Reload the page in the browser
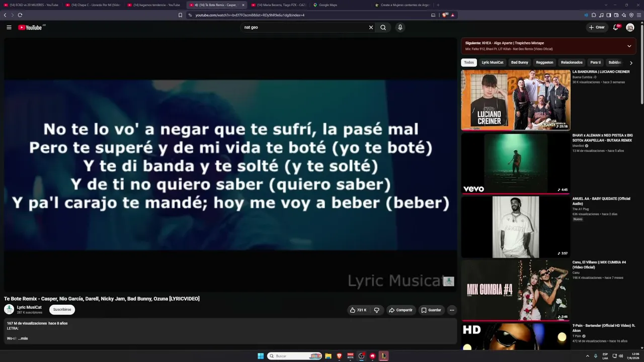 [20, 15]
